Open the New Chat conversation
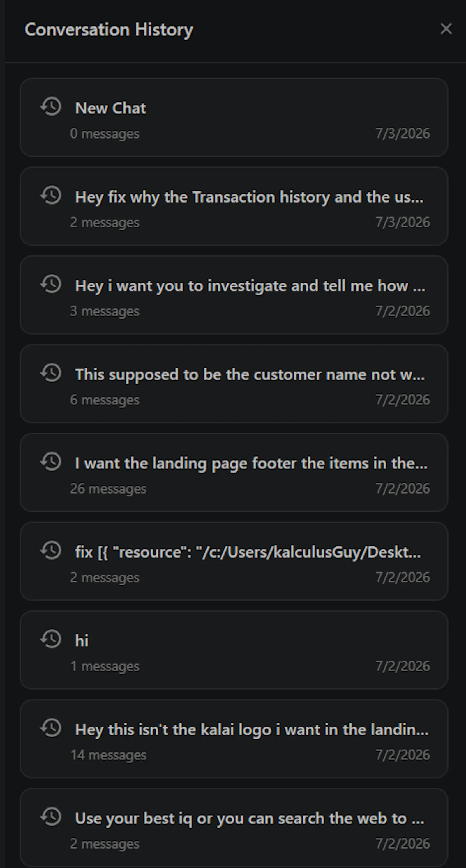 [234, 117]
